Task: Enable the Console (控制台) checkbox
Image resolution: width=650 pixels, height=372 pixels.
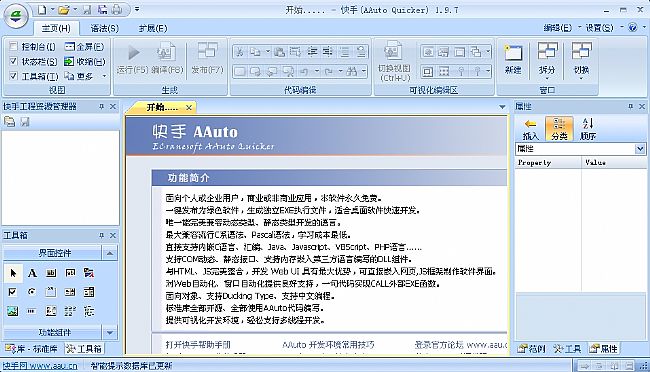Action: (14, 46)
